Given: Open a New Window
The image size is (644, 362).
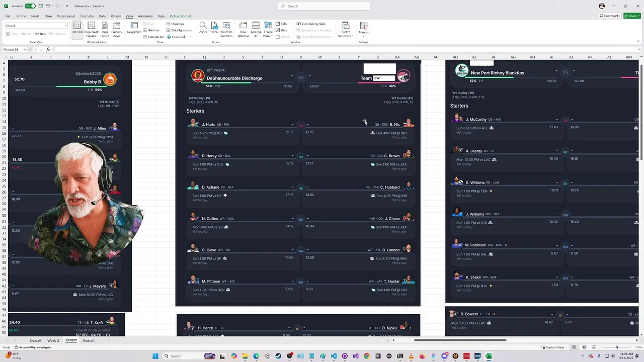Looking at the screenshot, I should 243,29.
